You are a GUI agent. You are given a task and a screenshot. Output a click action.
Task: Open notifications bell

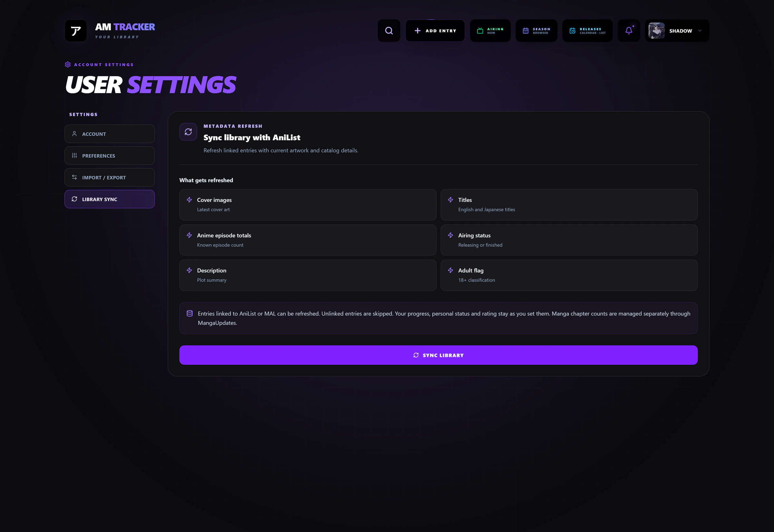pyautogui.click(x=629, y=31)
